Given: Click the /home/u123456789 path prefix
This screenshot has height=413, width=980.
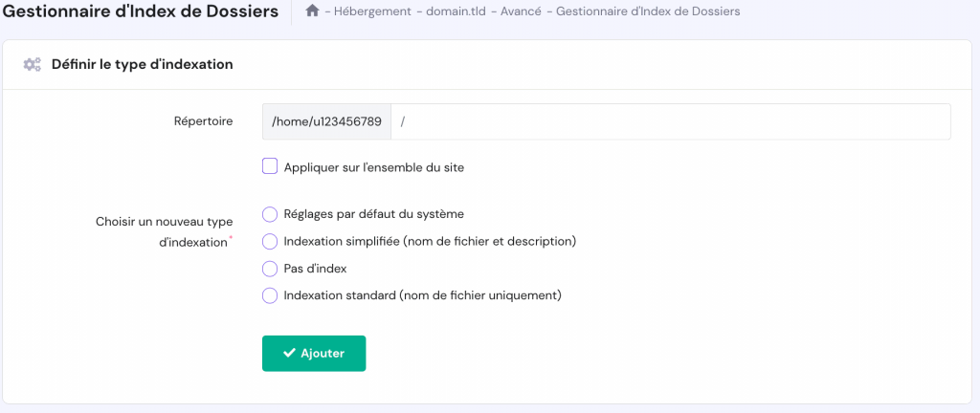Looking at the screenshot, I should pos(326,121).
